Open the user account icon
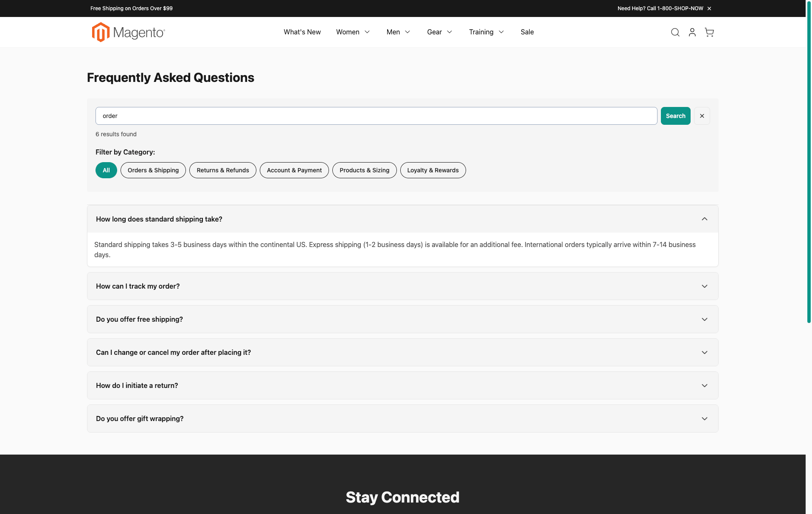The width and height of the screenshot is (812, 514). click(x=692, y=32)
